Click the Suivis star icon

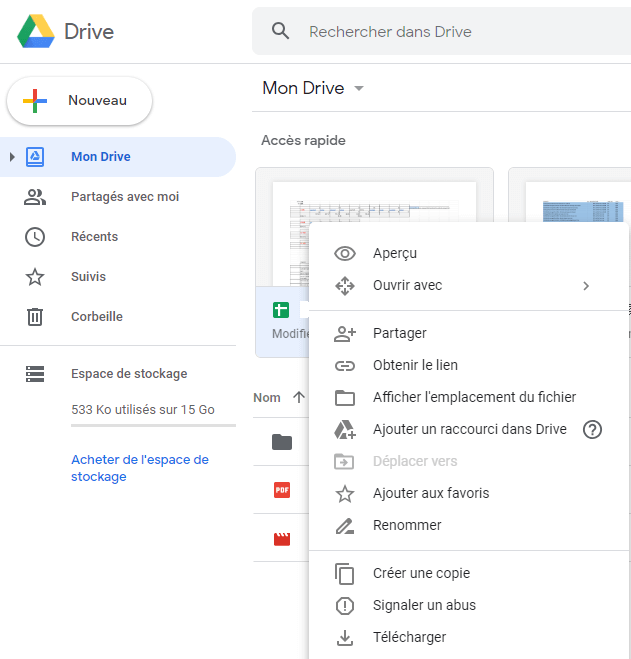(x=35, y=277)
